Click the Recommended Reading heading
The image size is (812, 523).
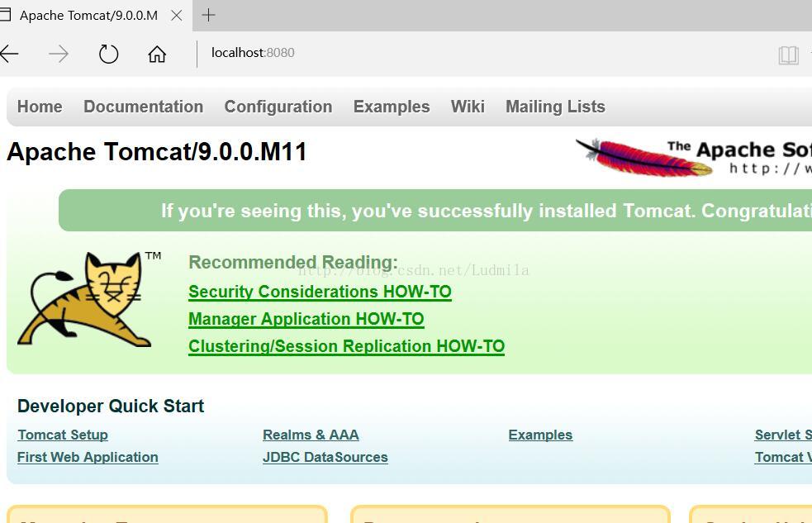pyautogui.click(x=293, y=262)
